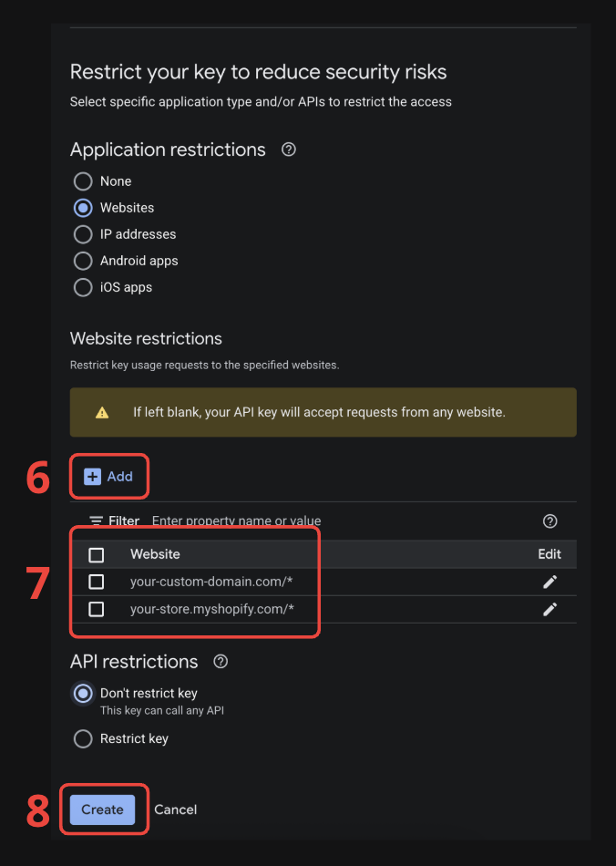
Task: Click the plus icon to add website
Action: pyautogui.click(x=92, y=476)
